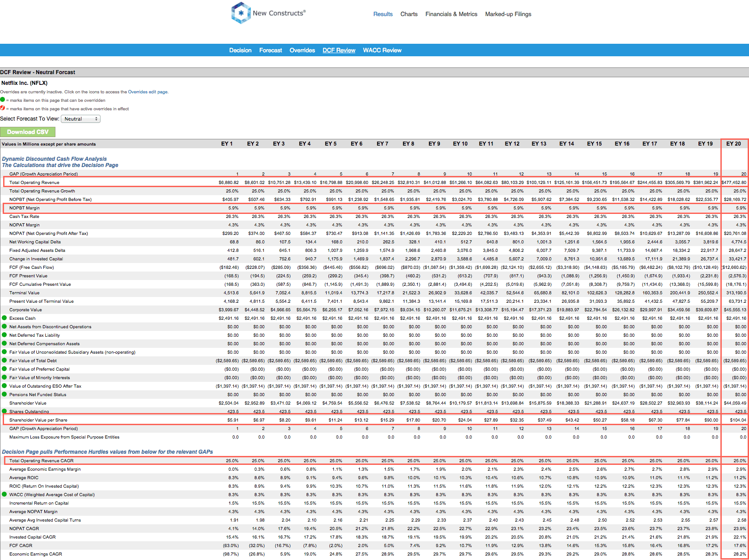This screenshot has height=560, width=749.
Task: Click the override icon for Shares Outstanding
Action: 4,411
